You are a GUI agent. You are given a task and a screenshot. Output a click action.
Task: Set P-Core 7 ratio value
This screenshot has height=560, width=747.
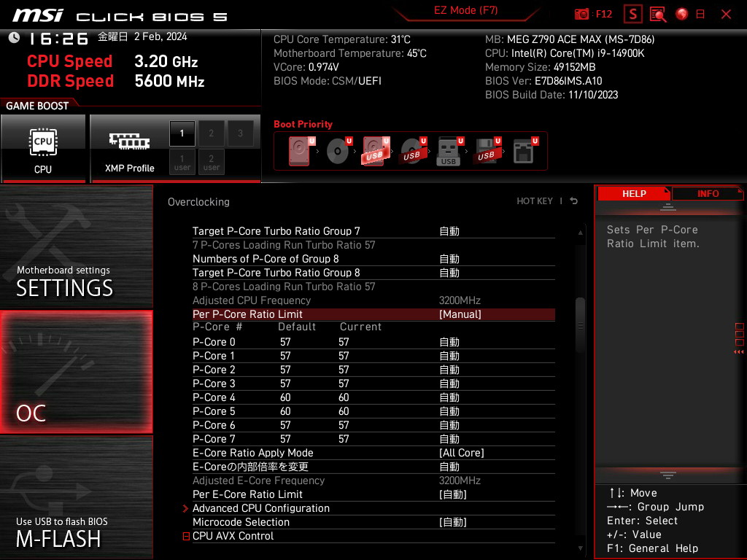[449, 438]
